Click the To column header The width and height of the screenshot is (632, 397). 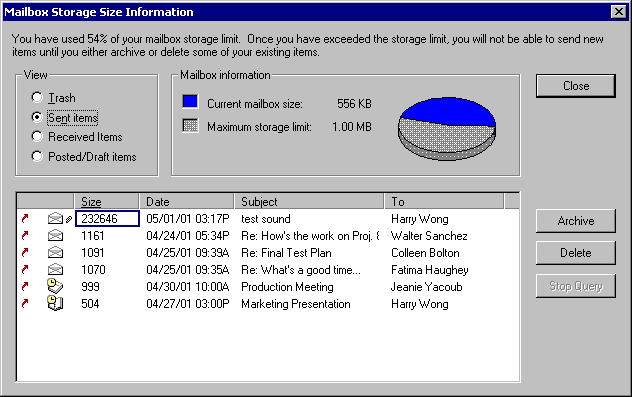444,201
